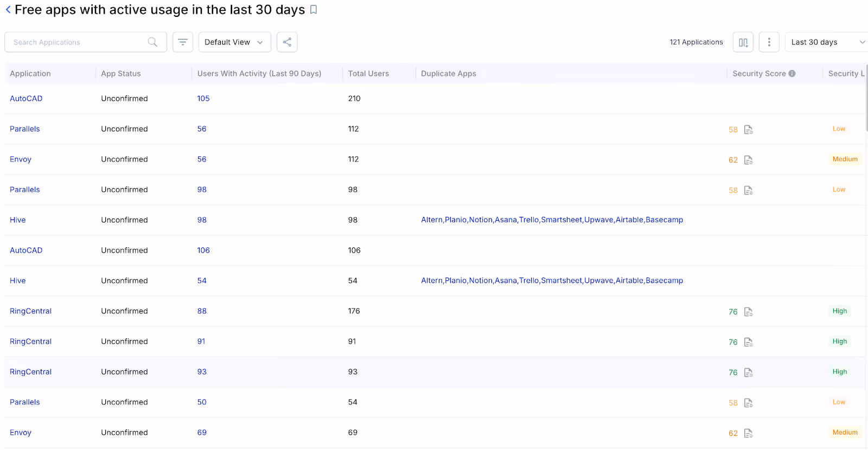Open AutoCAD app with 210 total users

click(26, 99)
